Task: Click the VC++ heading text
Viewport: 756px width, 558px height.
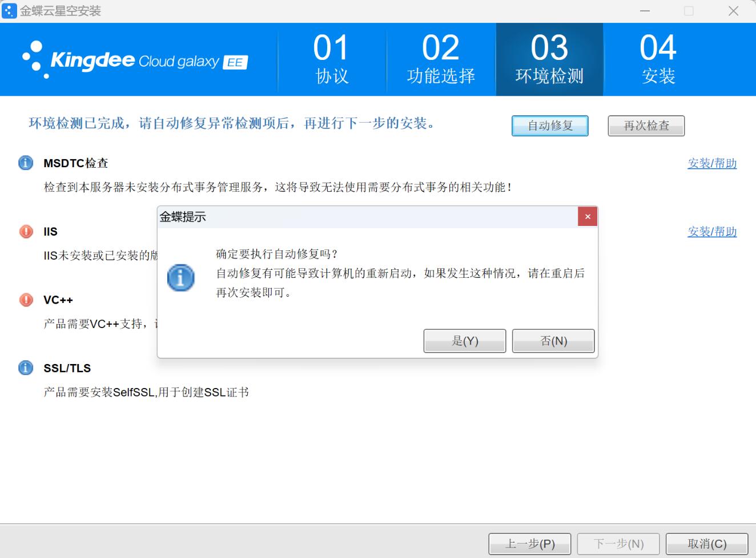Action: (58, 300)
